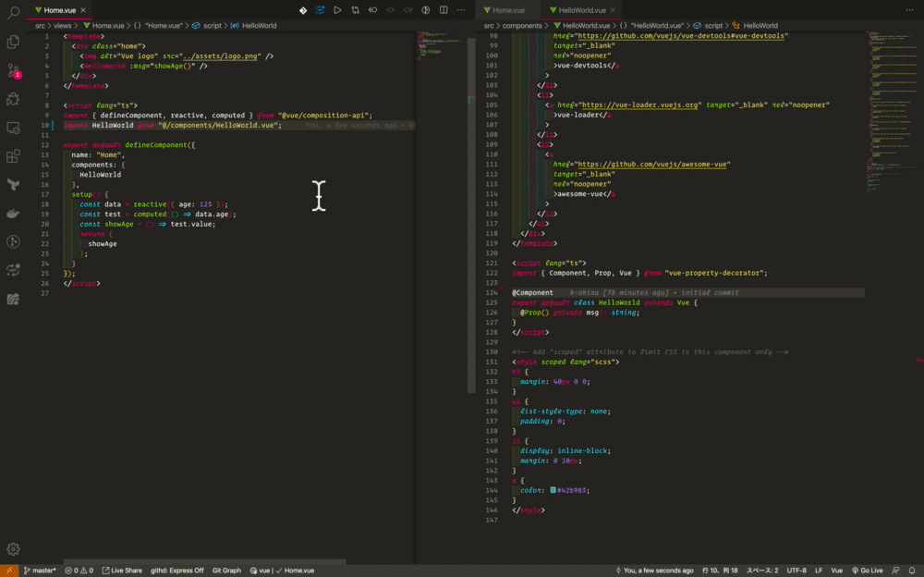Click the remote window icon in status bar

click(8, 571)
